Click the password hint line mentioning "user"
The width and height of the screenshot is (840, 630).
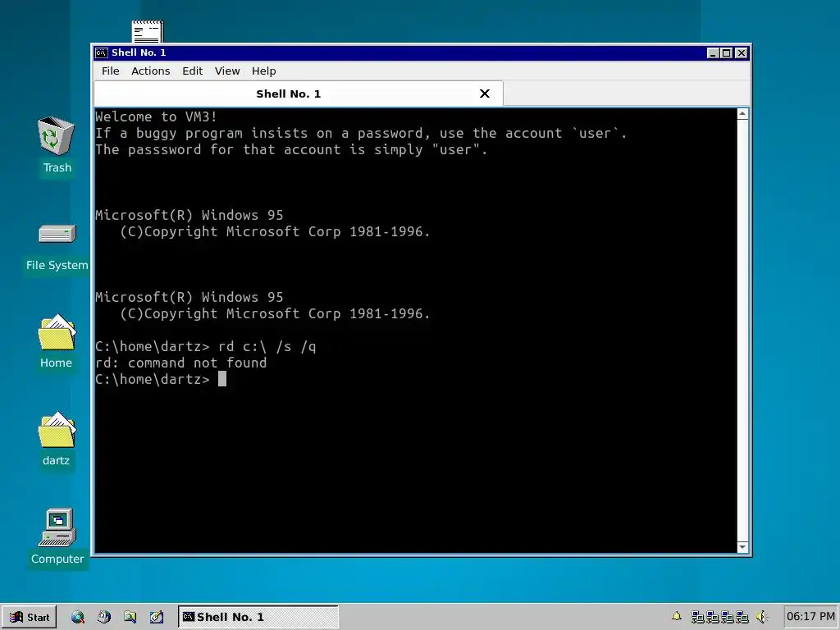291,149
